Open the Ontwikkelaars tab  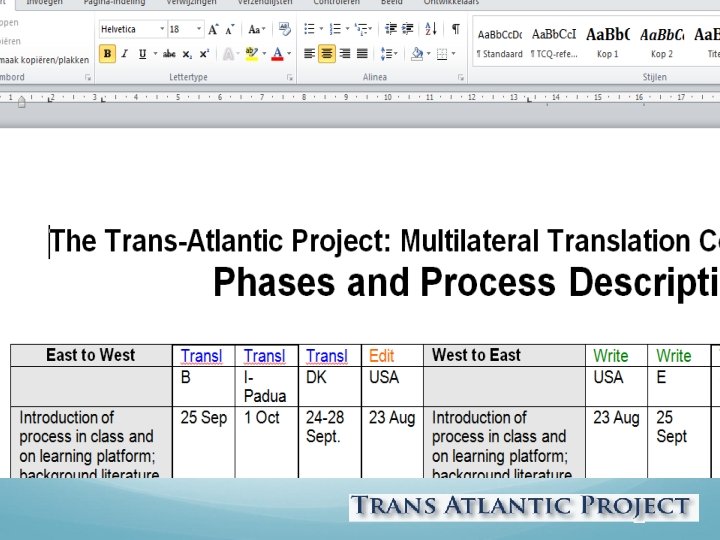[x=451, y=2]
